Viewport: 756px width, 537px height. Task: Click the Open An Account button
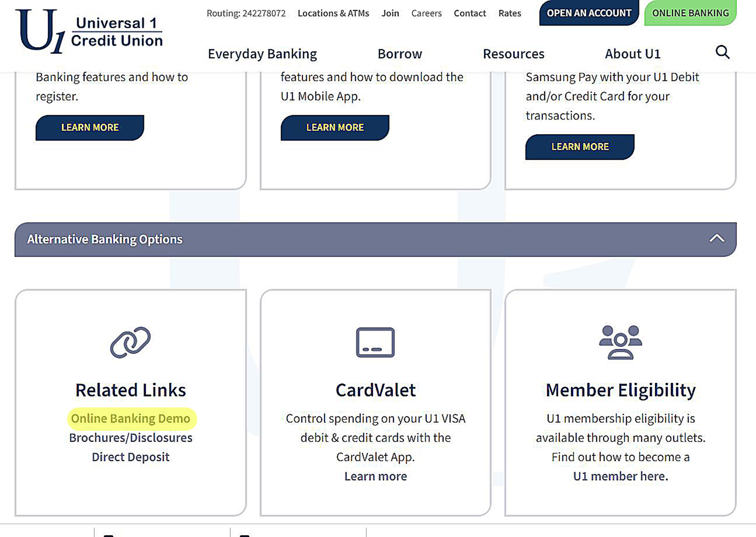(589, 13)
